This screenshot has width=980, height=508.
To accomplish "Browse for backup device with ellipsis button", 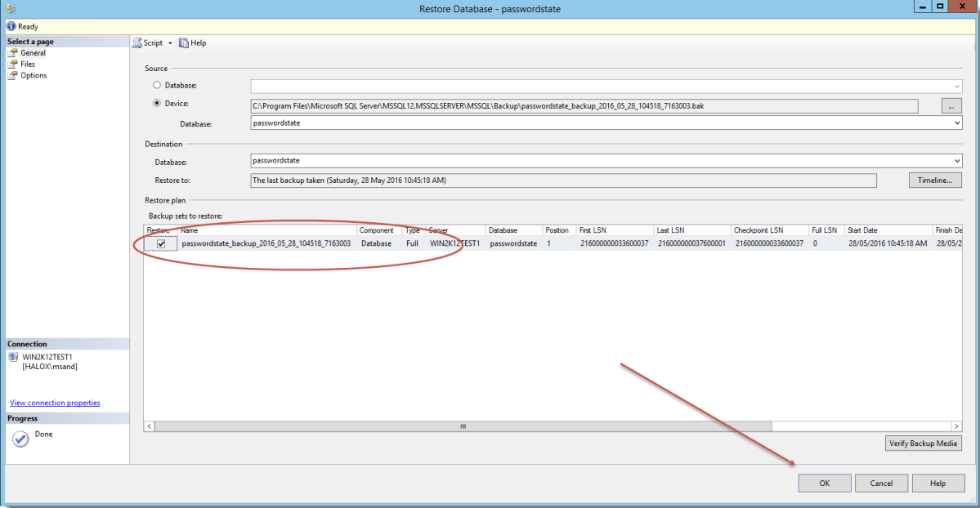I will (x=951, y=106).
